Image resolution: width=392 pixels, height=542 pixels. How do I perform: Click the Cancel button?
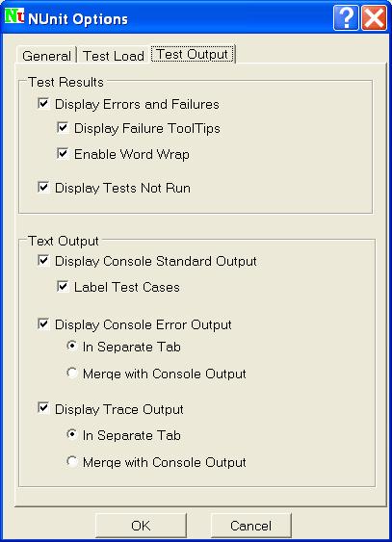pos(251,526)
